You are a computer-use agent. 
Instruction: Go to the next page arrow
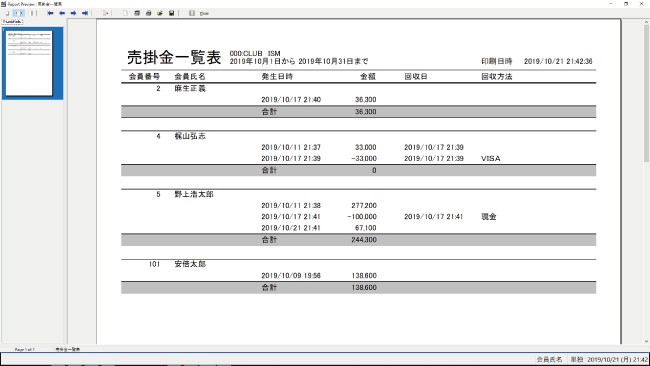point(73,13)
